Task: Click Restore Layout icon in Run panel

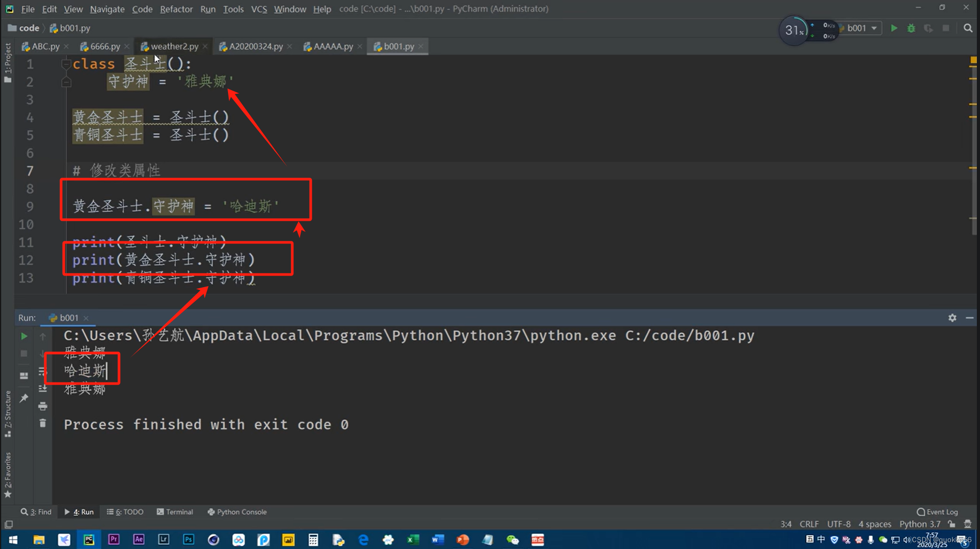Action: click(24, 376)
